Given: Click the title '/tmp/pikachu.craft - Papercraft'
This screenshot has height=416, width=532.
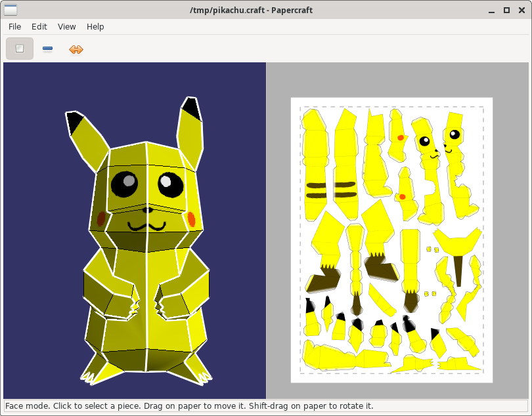Looking at the screenshot, I should 251,10.
